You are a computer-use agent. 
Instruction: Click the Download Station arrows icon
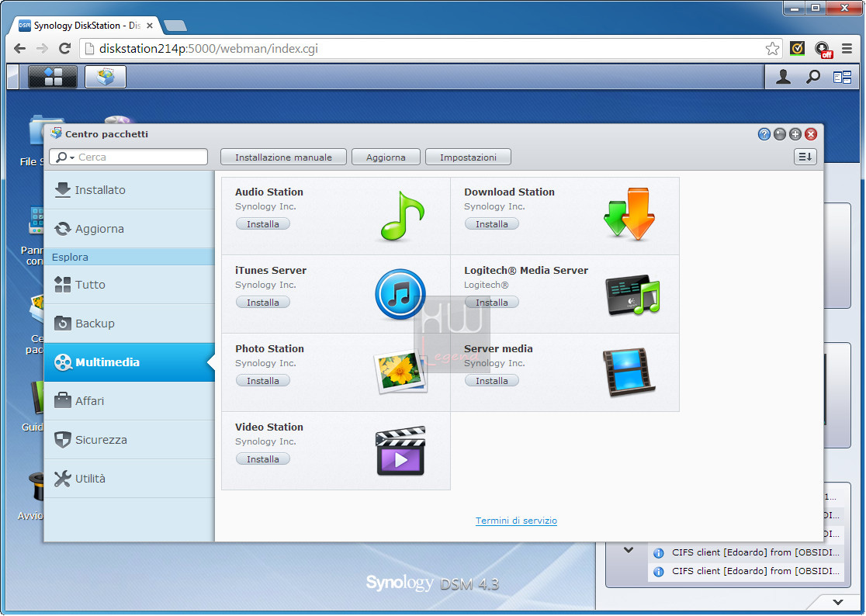point(629,213)
